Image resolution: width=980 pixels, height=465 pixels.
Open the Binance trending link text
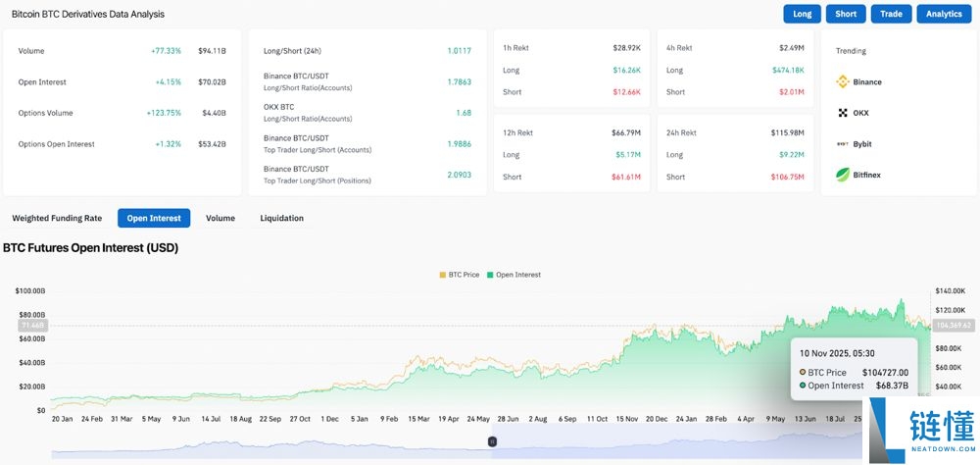pyautogui.click(x=867, y=82)
